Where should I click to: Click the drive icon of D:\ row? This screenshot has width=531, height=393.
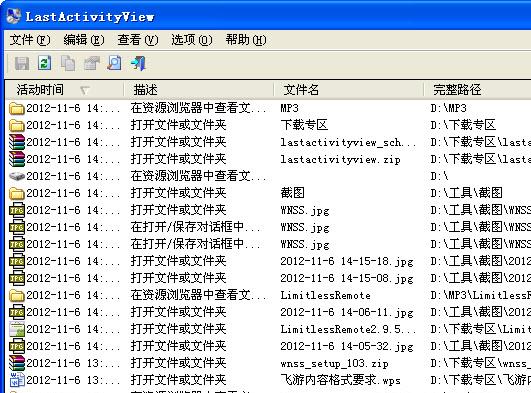[x=17, y=176]
